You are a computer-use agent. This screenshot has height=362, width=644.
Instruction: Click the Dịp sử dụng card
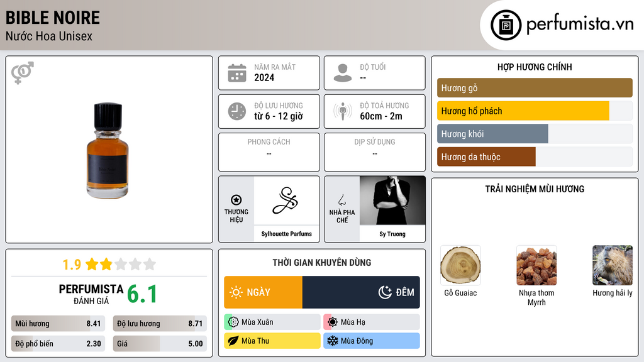375,152
